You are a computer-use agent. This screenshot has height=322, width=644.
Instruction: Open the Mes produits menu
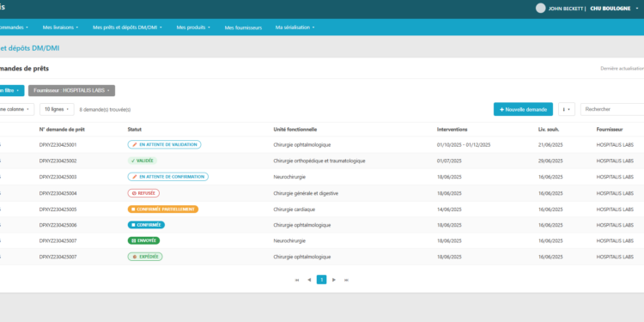point(193,27)
